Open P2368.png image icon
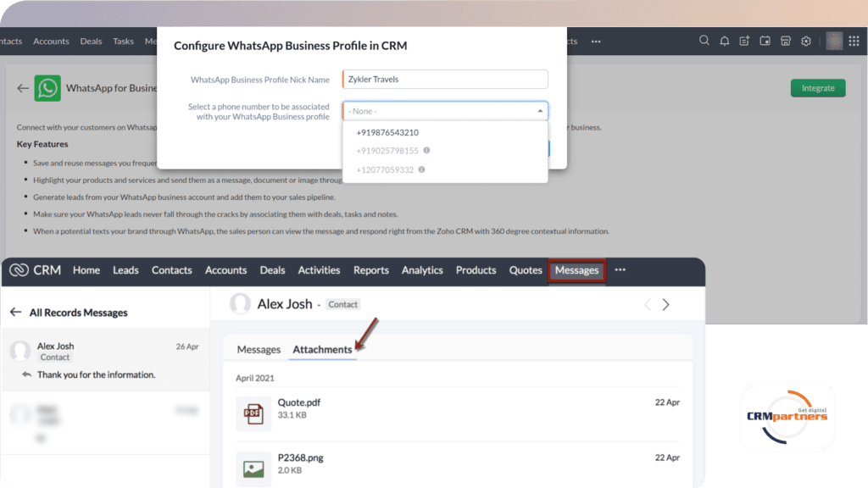The height and width of the screenshot is (488, 868). 253,469
